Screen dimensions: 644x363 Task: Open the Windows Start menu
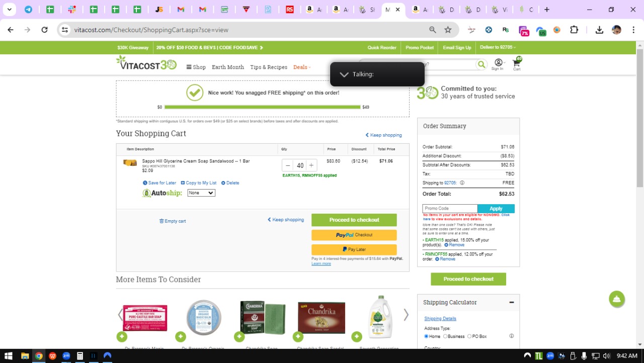[9, 356]
